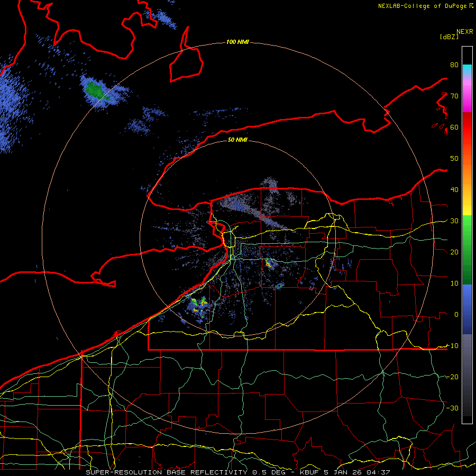
Task: Click the 50 value on dBZ scale
Action: pos(454,159)
